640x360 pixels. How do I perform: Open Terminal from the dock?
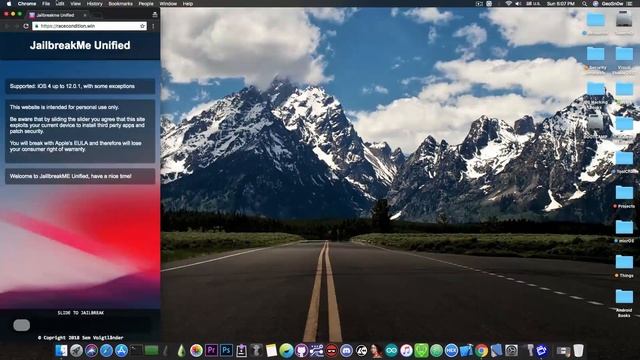pos(137,351)
